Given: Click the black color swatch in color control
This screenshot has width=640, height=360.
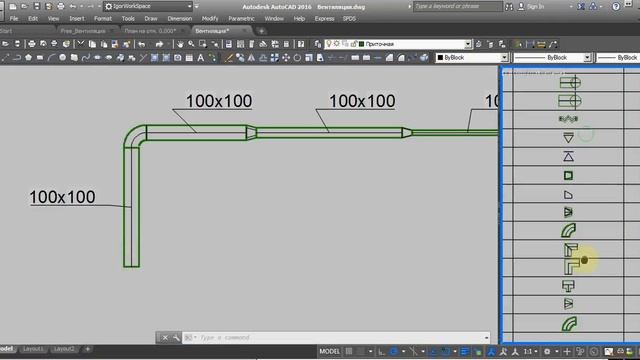Looking at the screenshot, I should [440, 58].
